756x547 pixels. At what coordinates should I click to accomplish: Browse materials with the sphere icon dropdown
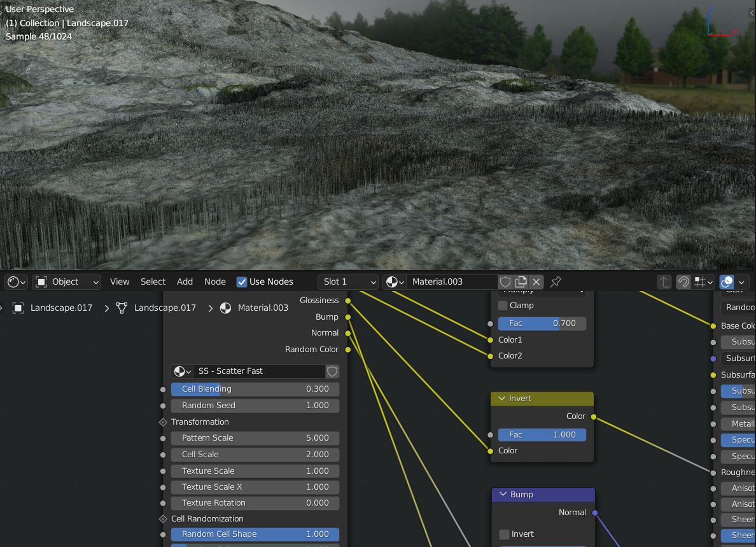395,281
